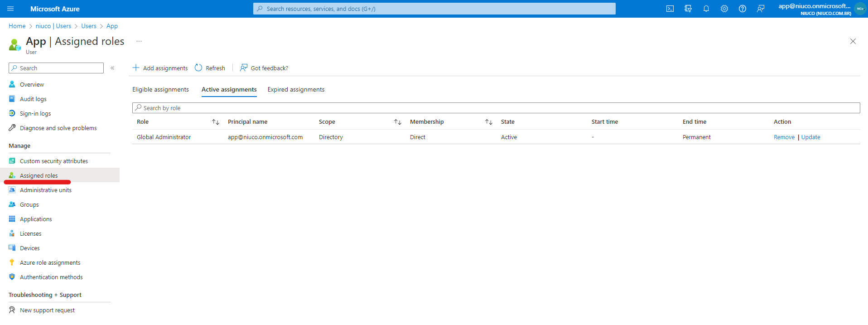Click the Overview sidebar icon

tap(12, 84)
